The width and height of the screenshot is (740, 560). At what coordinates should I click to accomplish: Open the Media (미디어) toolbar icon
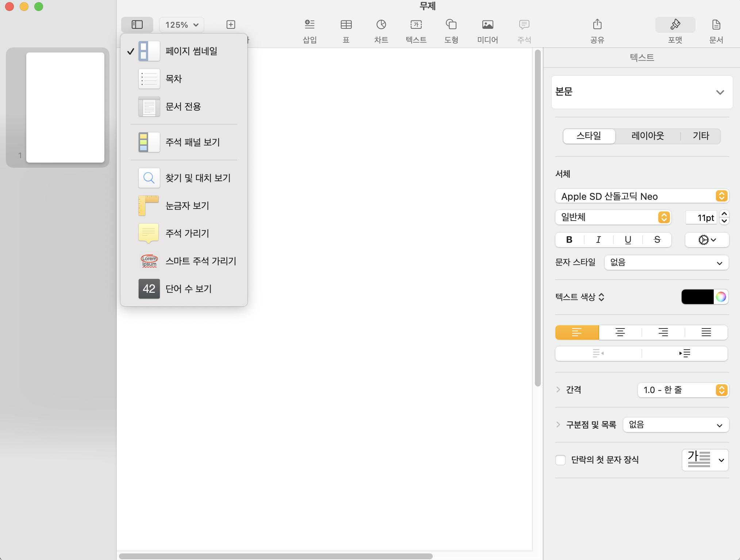click(487, 25)
